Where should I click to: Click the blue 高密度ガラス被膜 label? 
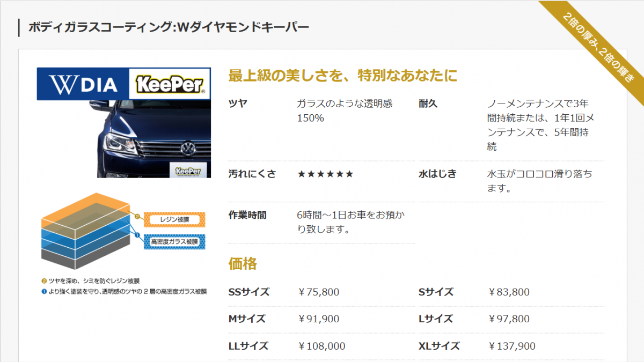point(174,242)
